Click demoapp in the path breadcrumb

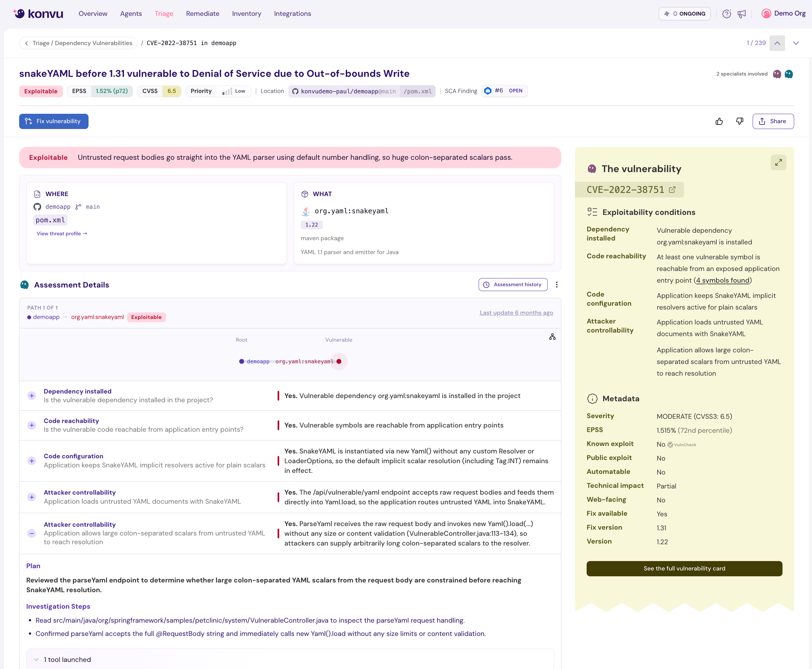coord(46,317)
